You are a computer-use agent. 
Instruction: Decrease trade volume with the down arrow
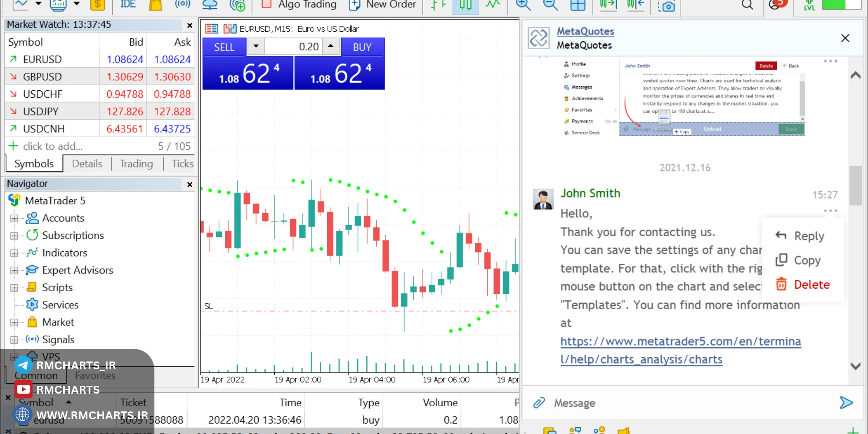click(x=256, y=46)
